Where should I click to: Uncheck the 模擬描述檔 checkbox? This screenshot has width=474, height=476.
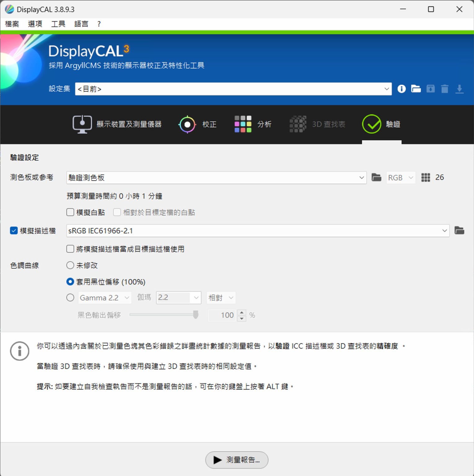14,231
